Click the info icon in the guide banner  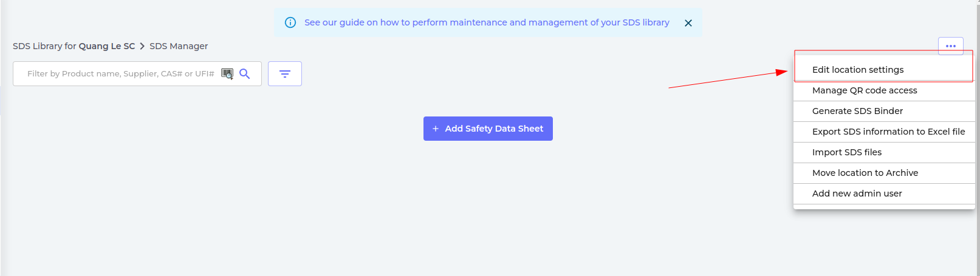(x=290, y=22)
